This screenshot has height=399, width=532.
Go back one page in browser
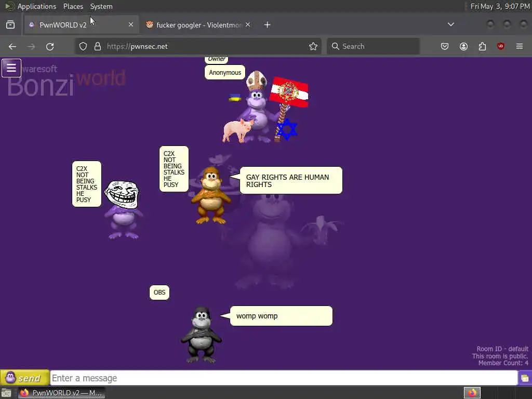tap(12, 46)
